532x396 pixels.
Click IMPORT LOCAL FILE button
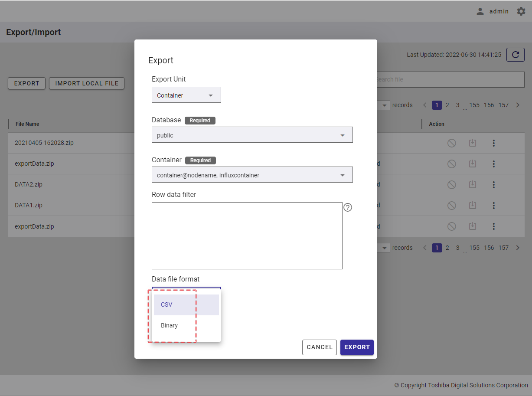tap(87, 83)
